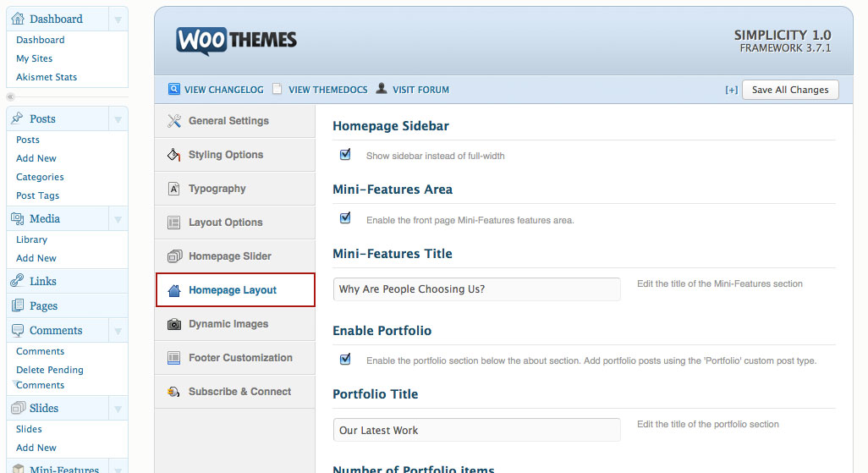868x473 pixels.
Task: Click the Dynamic Images camera icon
Action: pyautogui.click(x=174, y=324)
